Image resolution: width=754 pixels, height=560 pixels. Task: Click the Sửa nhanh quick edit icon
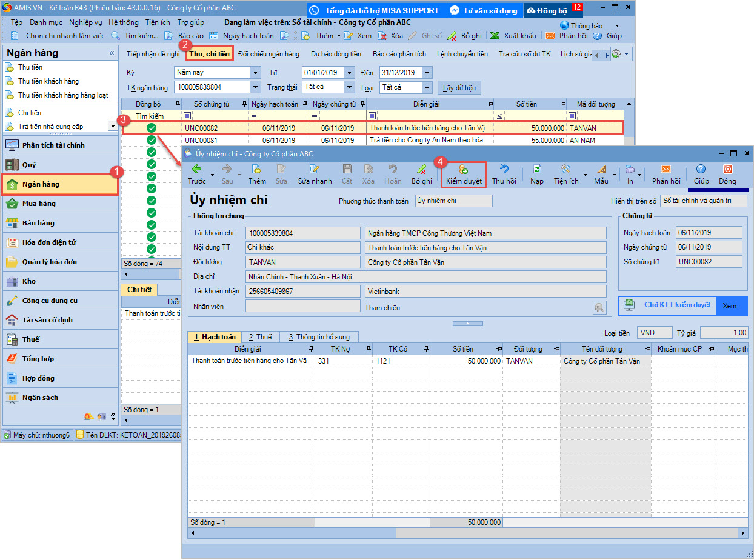coord(314,170)
